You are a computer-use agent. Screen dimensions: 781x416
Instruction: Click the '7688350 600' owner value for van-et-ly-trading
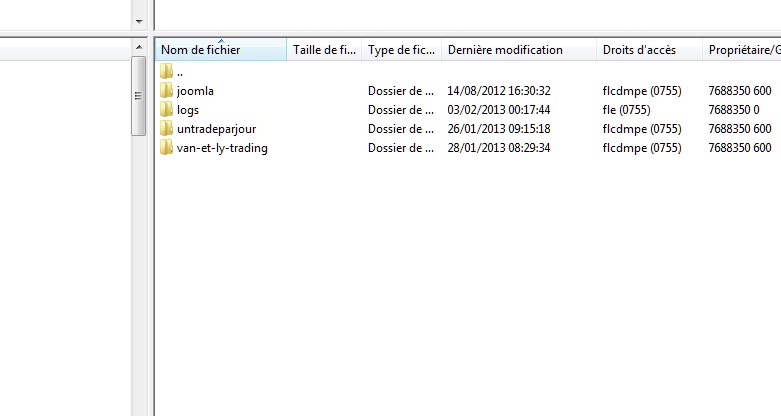coord(739,148)
